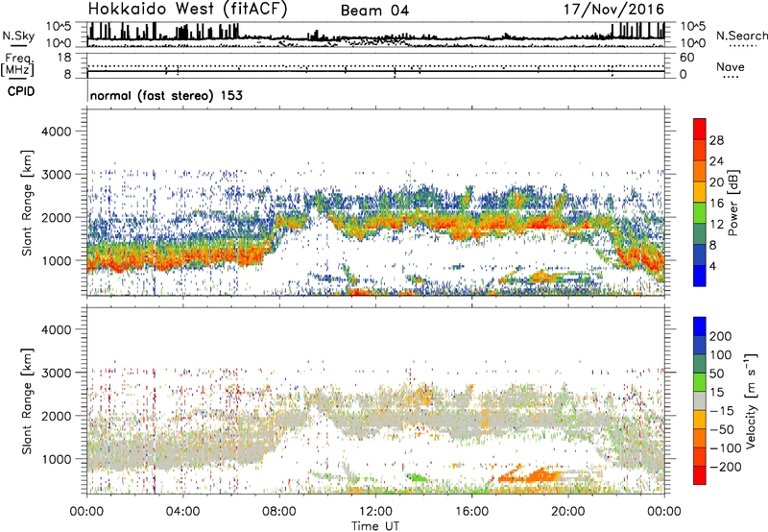The width and height of the screenshot is (768, 532).
Task: Click the 20 label on the power color bar
Action: [x=716, y=182]
